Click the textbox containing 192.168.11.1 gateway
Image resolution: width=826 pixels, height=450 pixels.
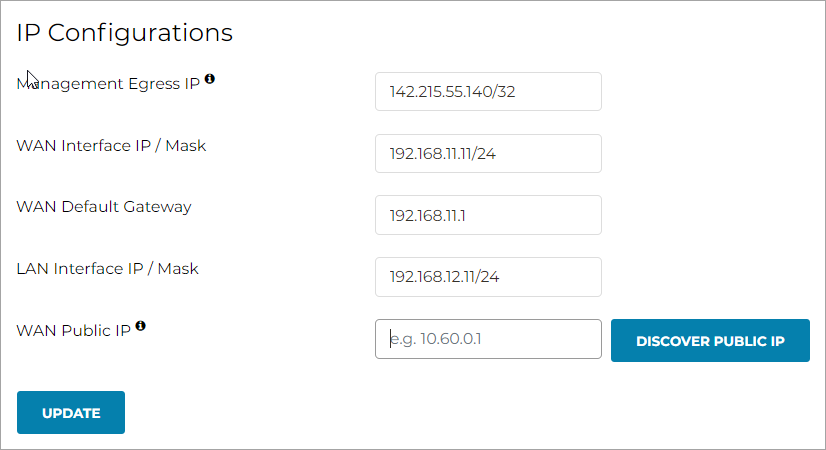point(488,215)
